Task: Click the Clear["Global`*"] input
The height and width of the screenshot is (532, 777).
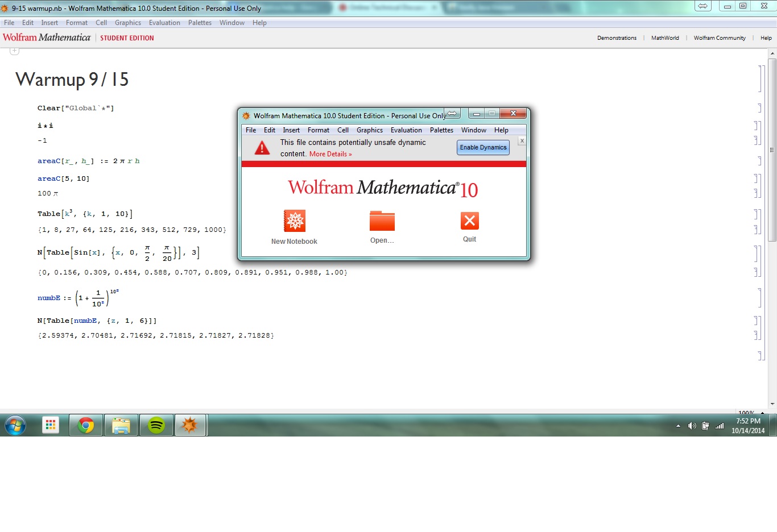Action: 76,108
